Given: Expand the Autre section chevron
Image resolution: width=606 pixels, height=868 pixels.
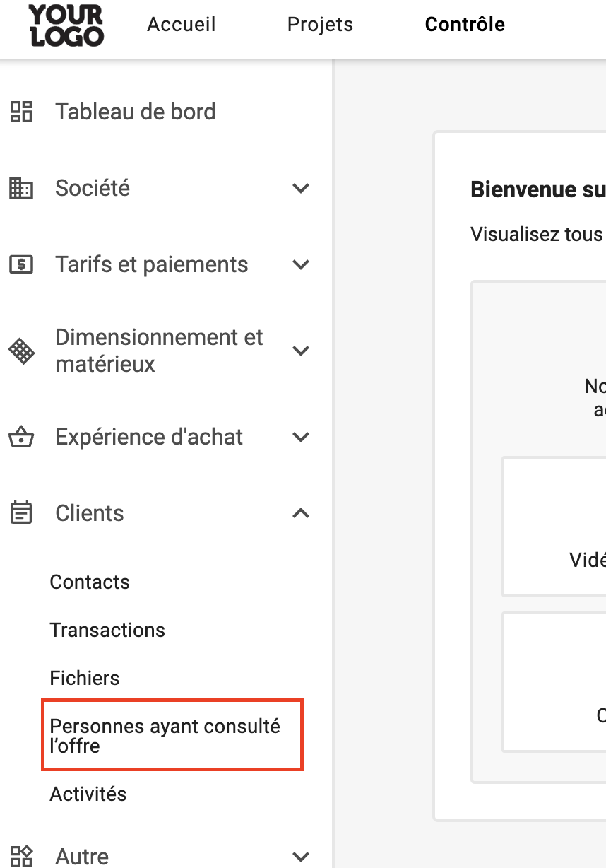Looking at the screenshot, I should tap(301, 857).
